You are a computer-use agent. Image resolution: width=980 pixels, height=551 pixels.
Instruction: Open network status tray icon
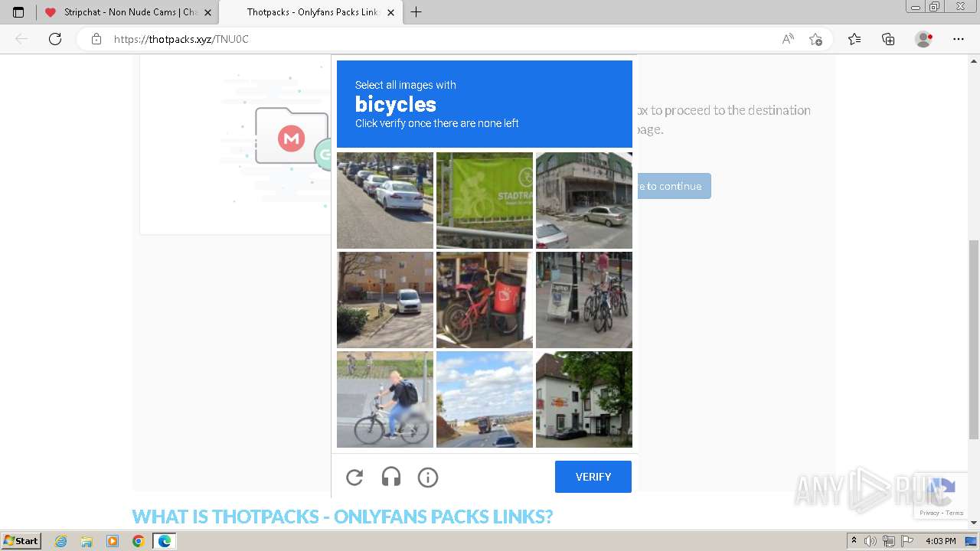tap(889, 541)
